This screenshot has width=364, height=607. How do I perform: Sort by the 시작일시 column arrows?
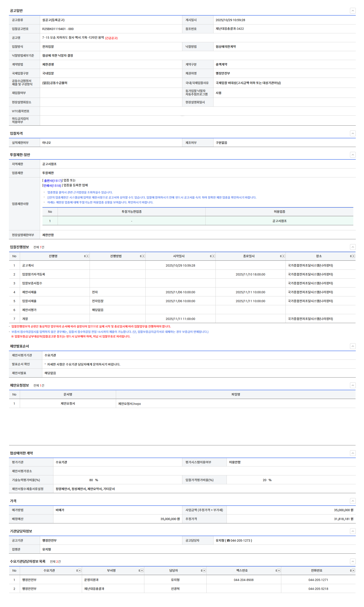point(210,256)
